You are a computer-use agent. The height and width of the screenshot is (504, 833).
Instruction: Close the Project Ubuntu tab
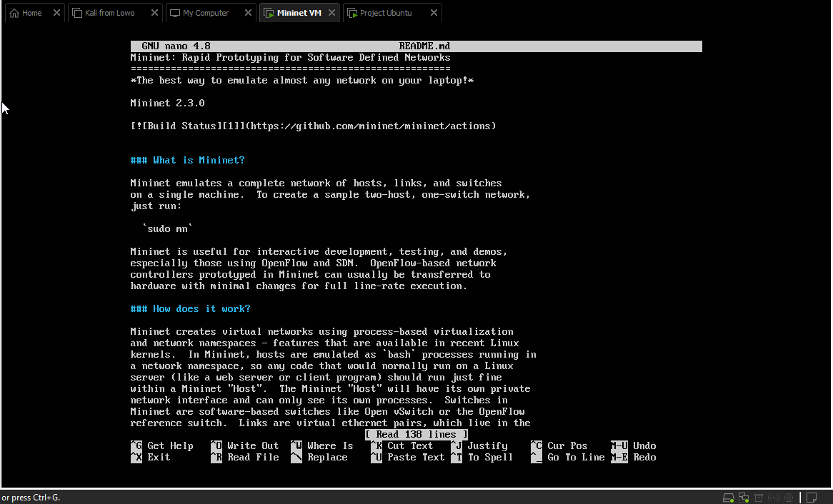(434, 13)
